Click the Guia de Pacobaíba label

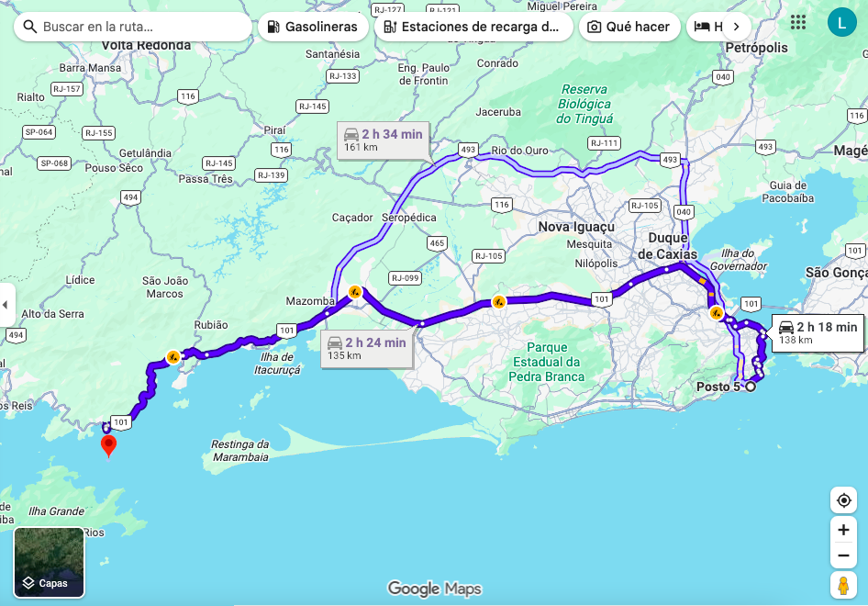pyautogui.click(x=788, y=192)
